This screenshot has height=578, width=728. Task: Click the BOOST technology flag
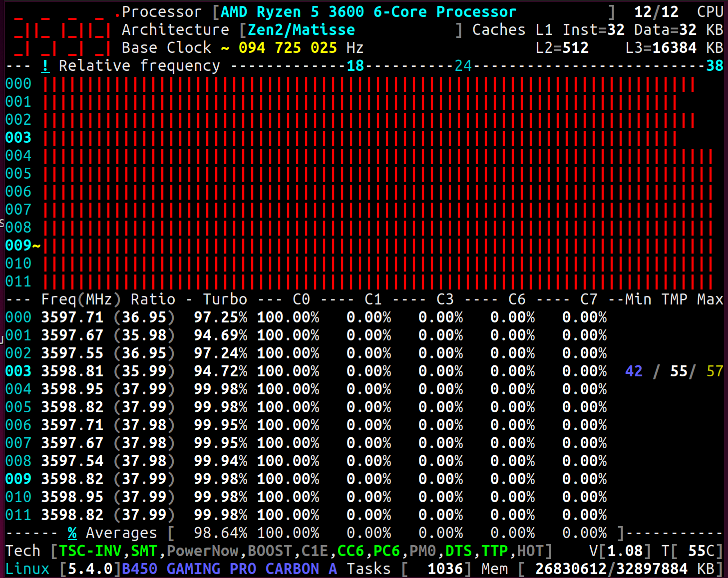tap(270, 551)
